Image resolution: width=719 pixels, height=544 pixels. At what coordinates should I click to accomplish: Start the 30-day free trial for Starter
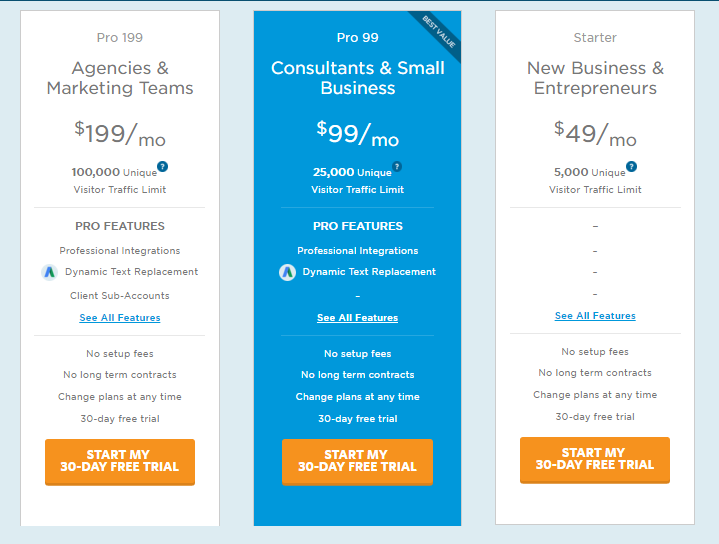pos(595,460)
